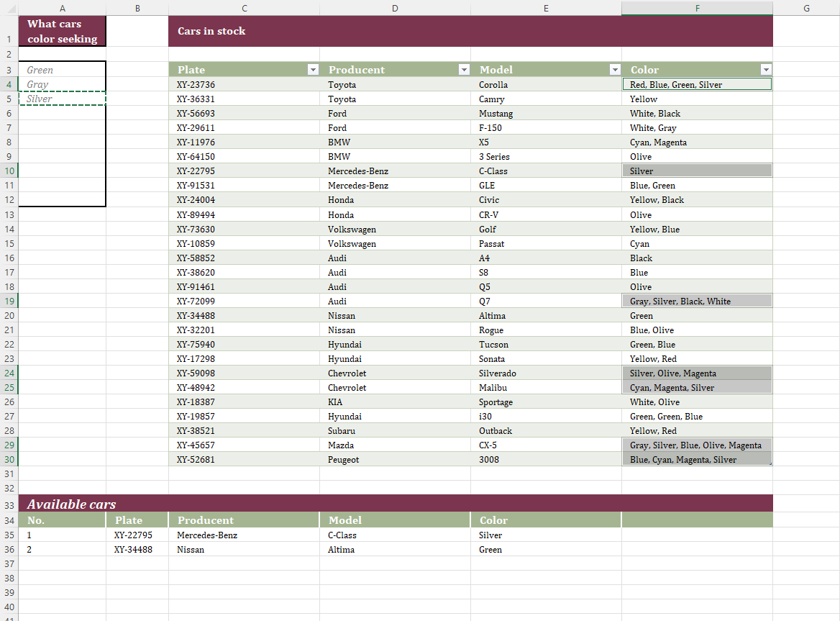Screen dimensions: 840x621
Task: Click the Mustang model cell
Action: point(546,114)
